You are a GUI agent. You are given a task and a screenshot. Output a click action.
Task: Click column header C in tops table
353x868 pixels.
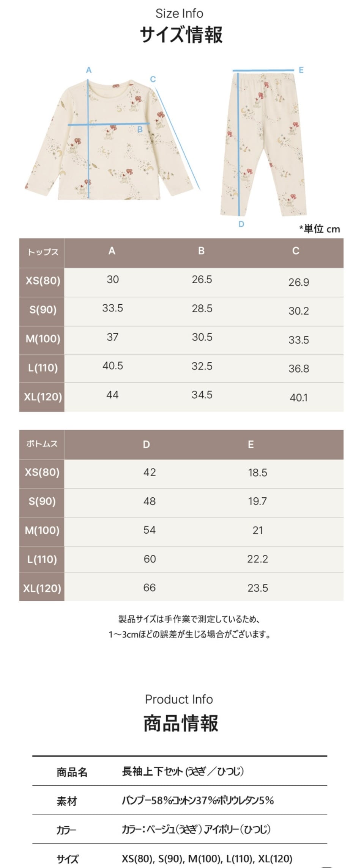(x=296, y=251)
